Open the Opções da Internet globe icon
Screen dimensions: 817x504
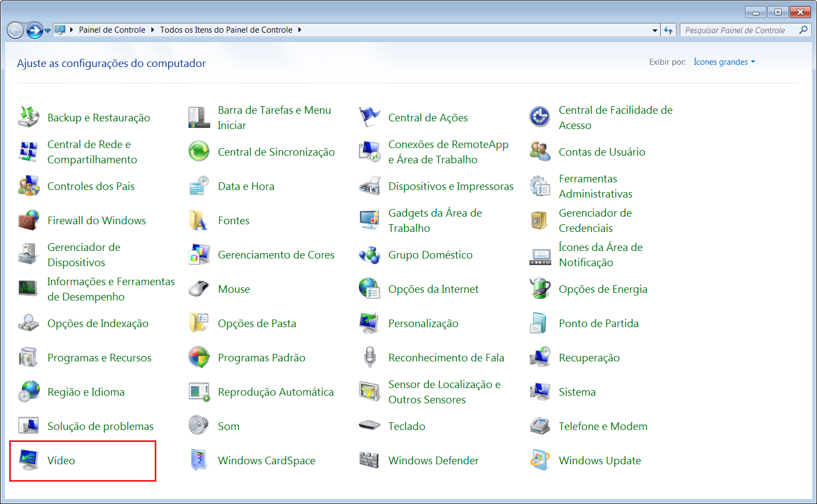click(369, 288)
